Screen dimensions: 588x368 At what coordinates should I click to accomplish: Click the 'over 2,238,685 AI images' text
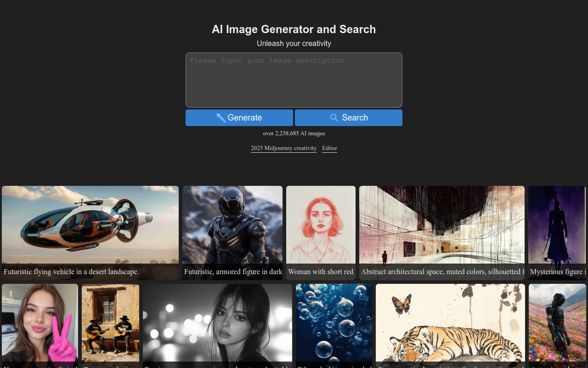coord(294,133)
